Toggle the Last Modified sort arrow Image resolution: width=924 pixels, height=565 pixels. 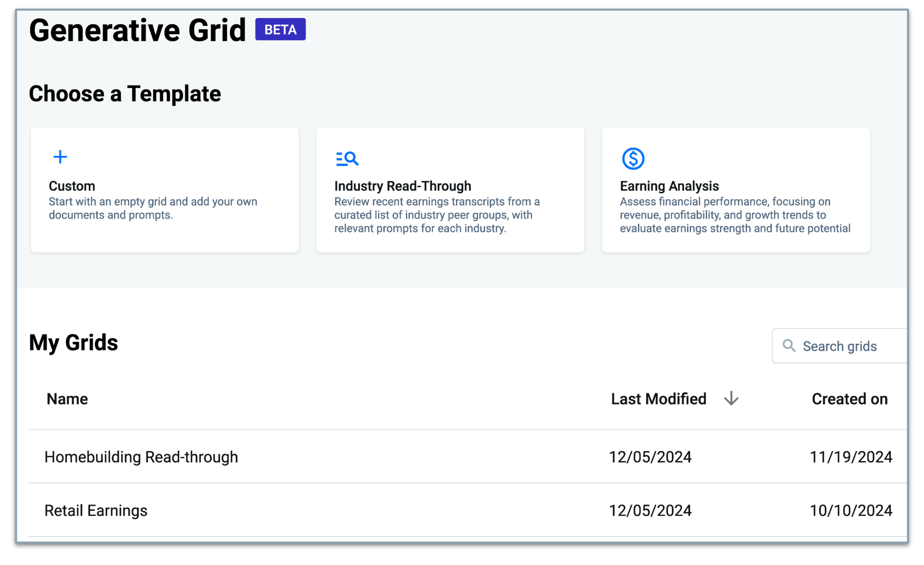point(731,398)
